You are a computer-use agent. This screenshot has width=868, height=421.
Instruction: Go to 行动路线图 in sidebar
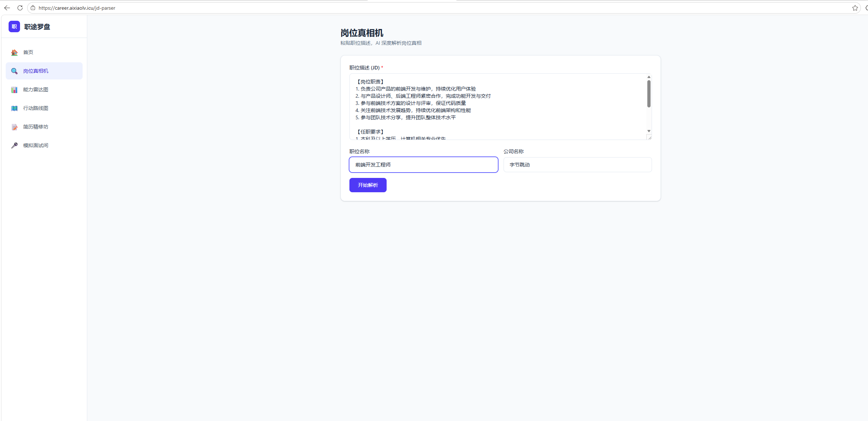[x=36, y=108]
